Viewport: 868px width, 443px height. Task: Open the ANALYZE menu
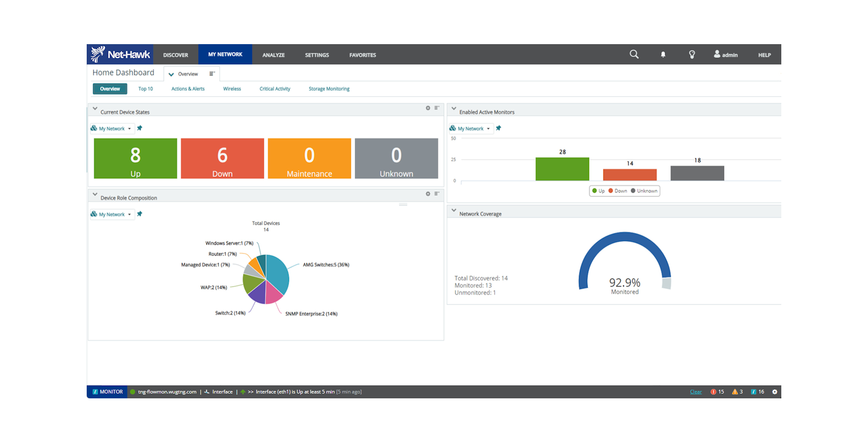(273, 55)
